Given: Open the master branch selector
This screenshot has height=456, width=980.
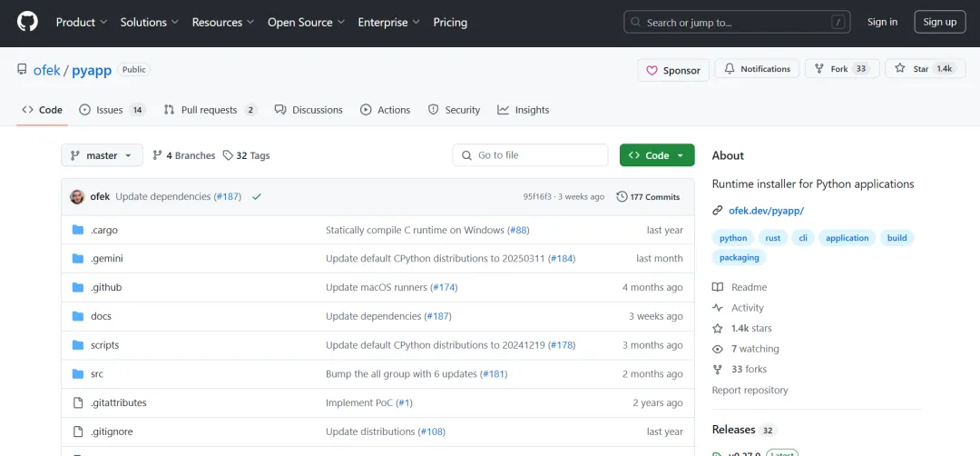Looking at the screenshot, I should pos(102,155).
